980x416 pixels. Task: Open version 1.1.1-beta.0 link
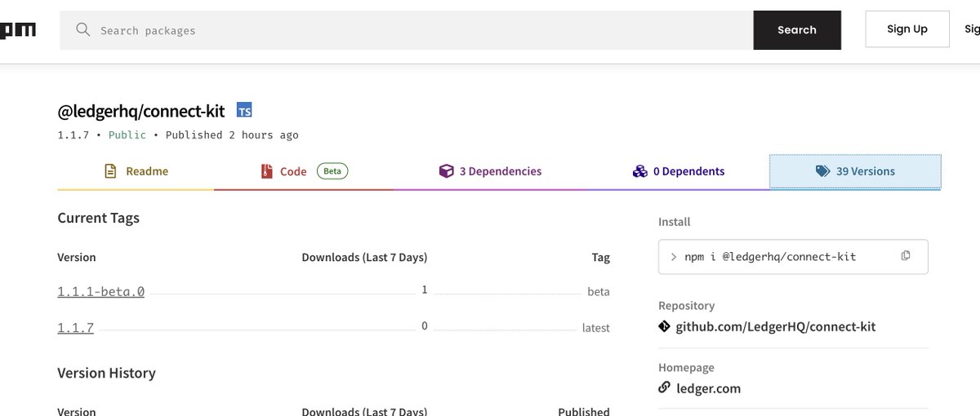point(101,291)
